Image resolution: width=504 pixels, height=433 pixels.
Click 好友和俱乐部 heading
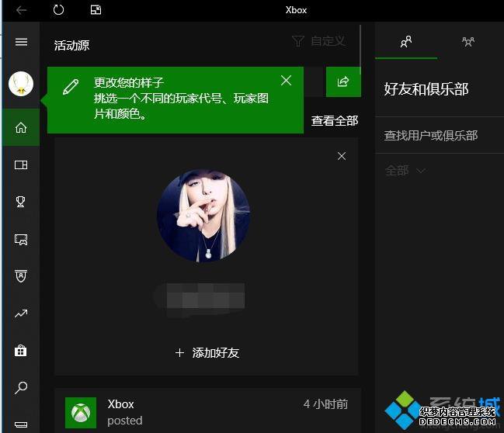(426, 89)
